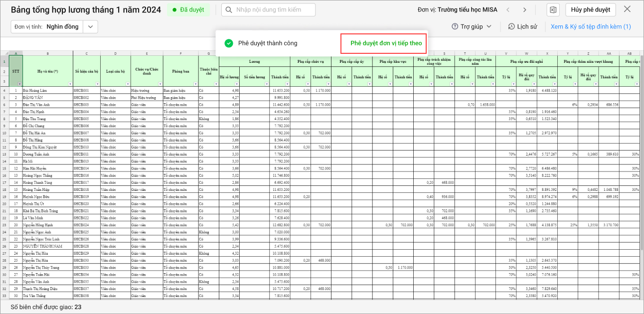Click the Excel export icon
The image size is (644, 314).
click(552, 10)
